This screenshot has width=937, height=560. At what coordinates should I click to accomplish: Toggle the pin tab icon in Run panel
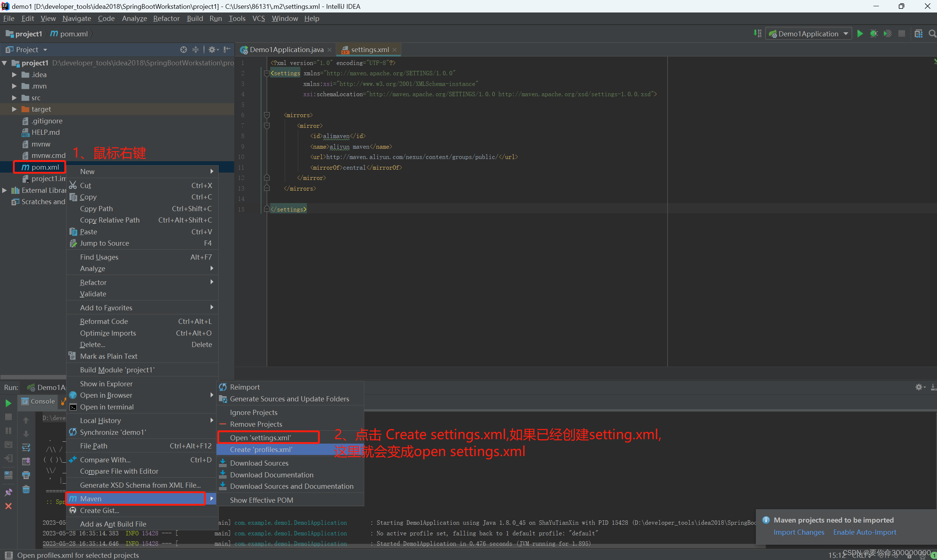8,492
